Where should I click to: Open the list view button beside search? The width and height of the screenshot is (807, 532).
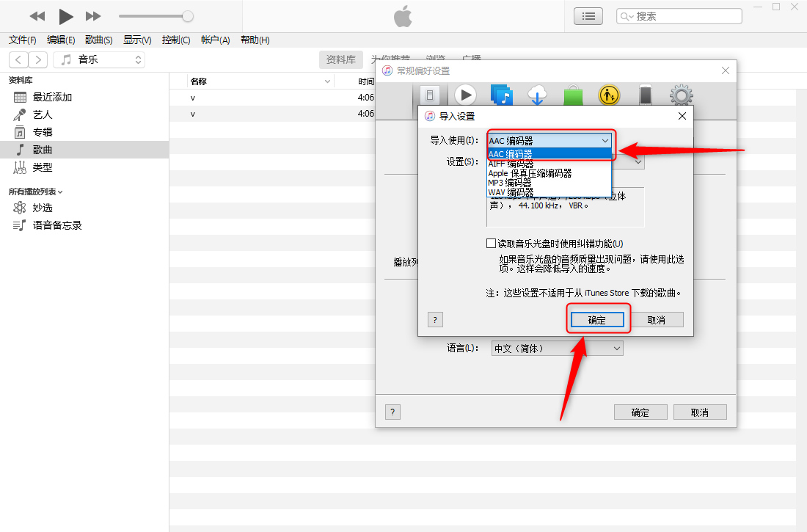coord(588,16)
